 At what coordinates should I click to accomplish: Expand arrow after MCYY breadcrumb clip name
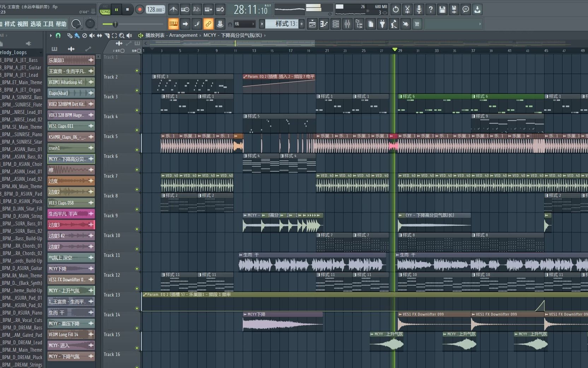(265, 35)
